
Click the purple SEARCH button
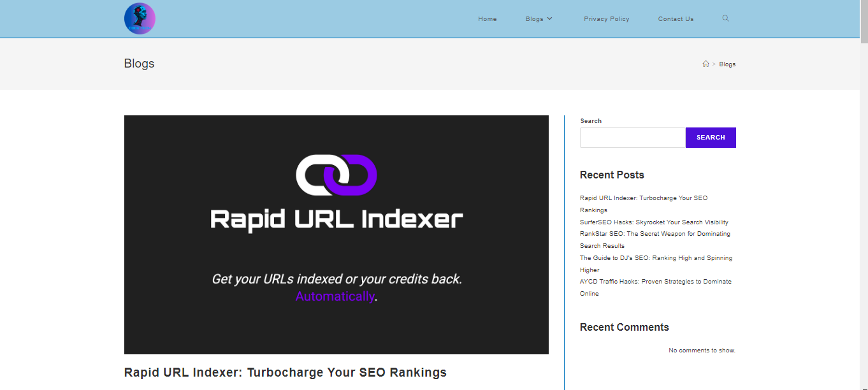click(x=711, y=138)
